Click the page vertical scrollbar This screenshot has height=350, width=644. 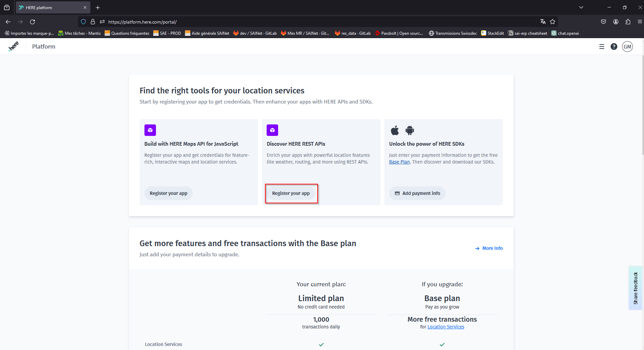[x=643, y=105]
